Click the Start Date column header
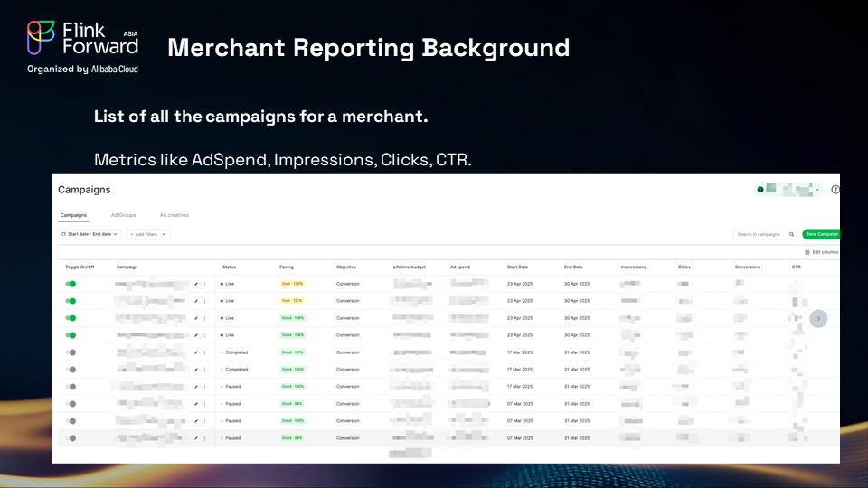Screen dimensions: 868x488 [517, 267]
